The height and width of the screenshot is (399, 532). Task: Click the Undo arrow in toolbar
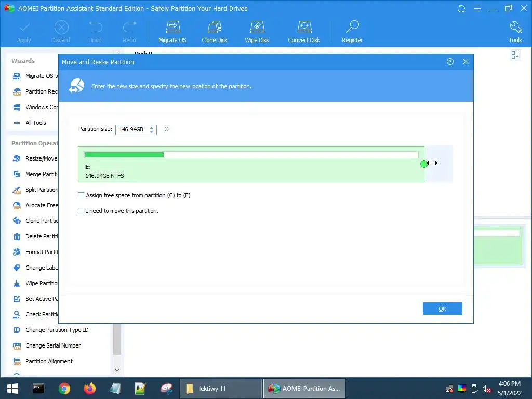click(x=95, y=32)
